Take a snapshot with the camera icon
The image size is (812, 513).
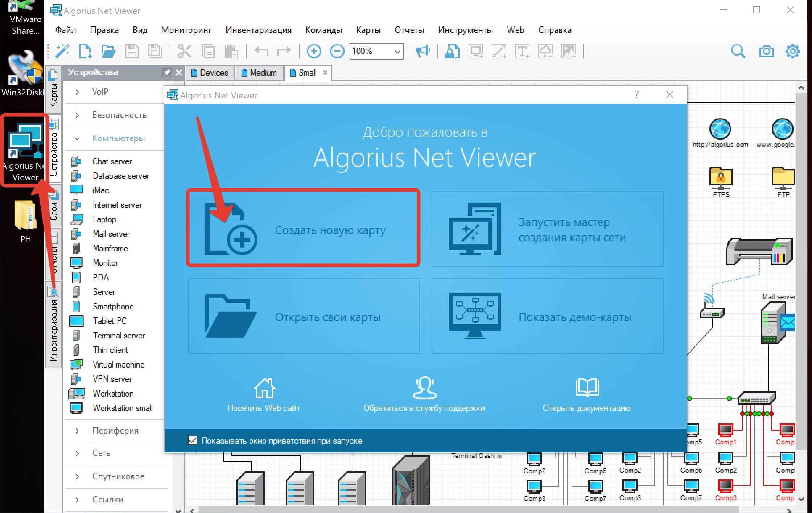point(766,51)
